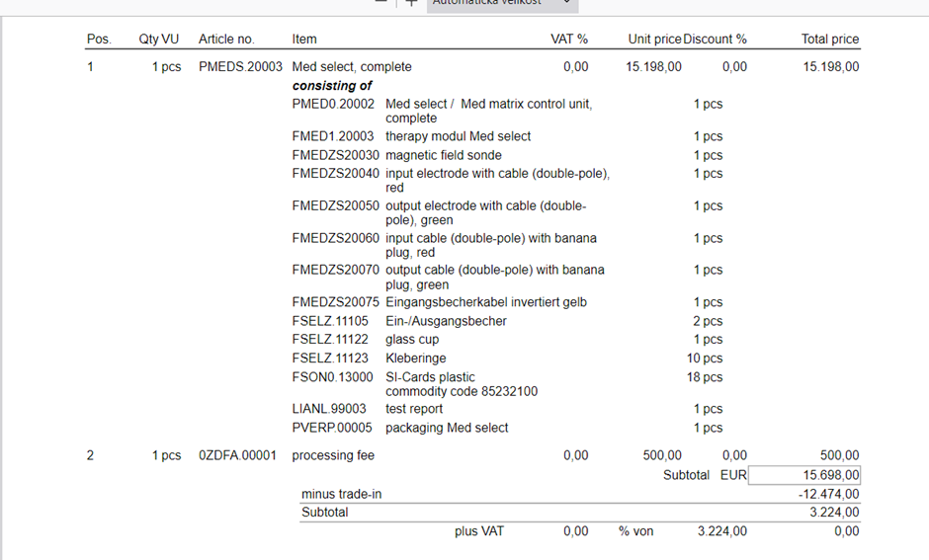This screenshot has width=929, height=560.
Task: Click the 'plus VAT' label
Action: coord(479,531)
